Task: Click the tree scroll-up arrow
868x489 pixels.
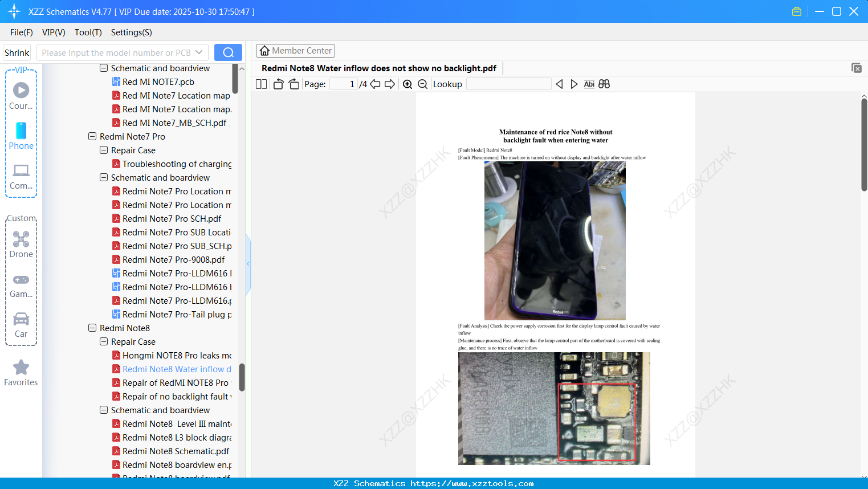Action: tap(242, 68)
